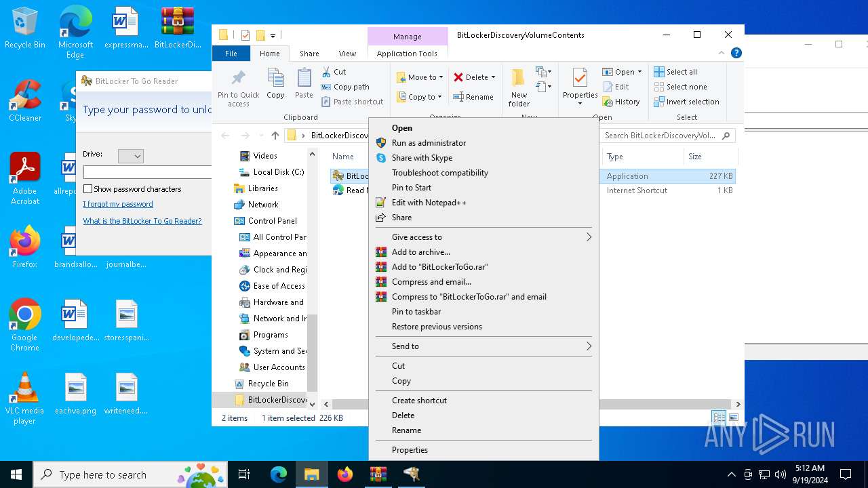Click Copy path in ribbon
Image resolution: width=868 pixels, height=488 pixels.
345,87
